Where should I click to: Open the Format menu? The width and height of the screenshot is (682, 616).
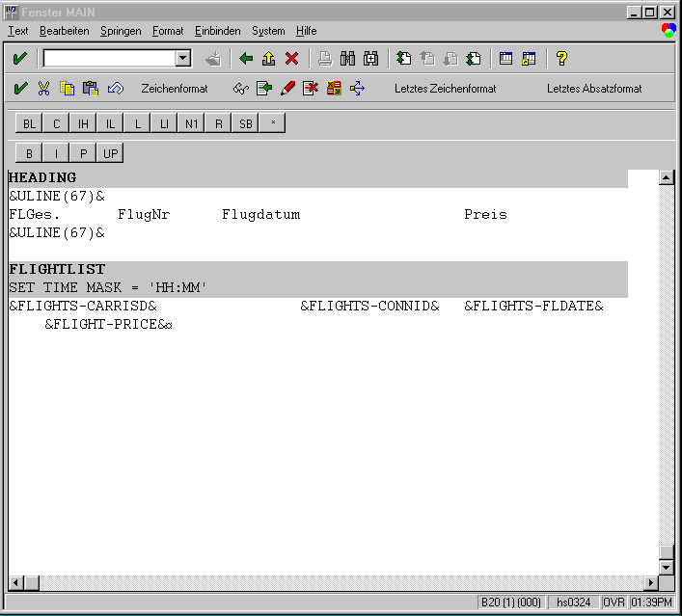click(x=168, y=31)
